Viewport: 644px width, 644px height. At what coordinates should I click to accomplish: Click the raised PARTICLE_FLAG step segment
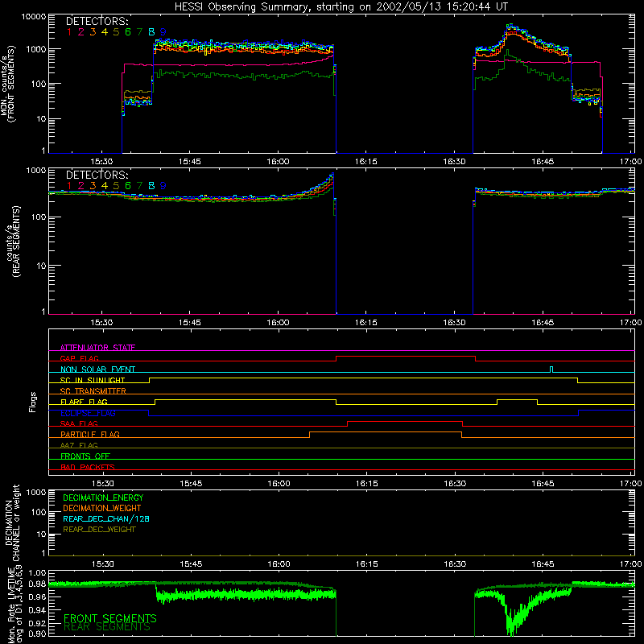(x=386, y=432)
